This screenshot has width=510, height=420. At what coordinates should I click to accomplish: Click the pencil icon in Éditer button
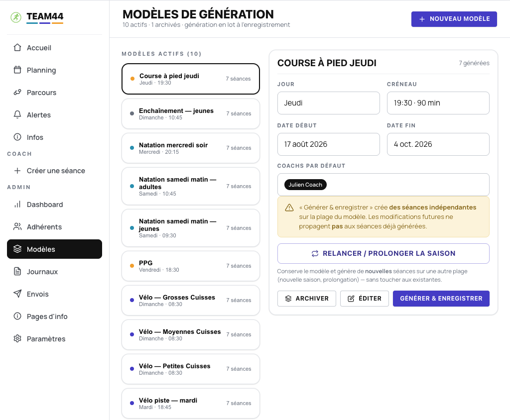click(x=351, y=299)
